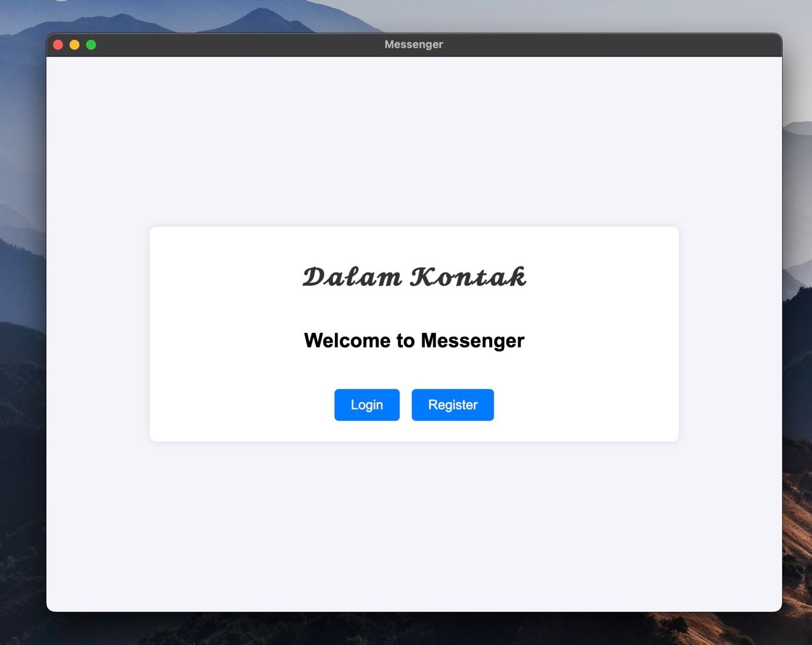Minimize the Messenger window with yellow button
The image size is (812, 645).
[x=75, y=44]
